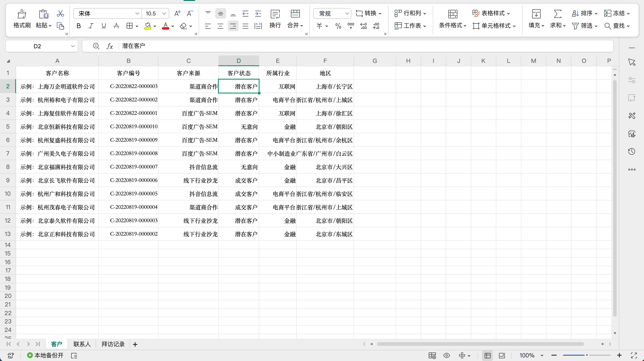Image resolution: width=644 pixels, height=361 pixels.
Task: Toggle italic formatting
Action: (91, 26)
